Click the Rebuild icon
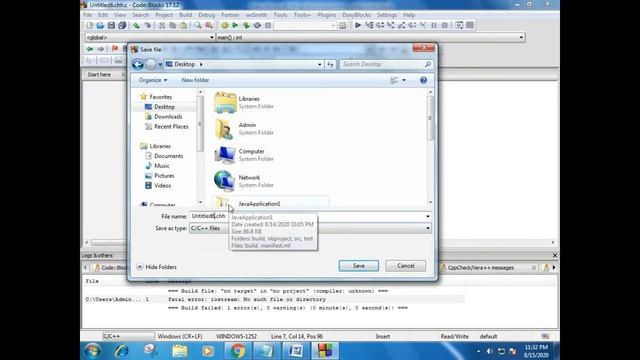 pyautogui.click(x=257, y=25)
